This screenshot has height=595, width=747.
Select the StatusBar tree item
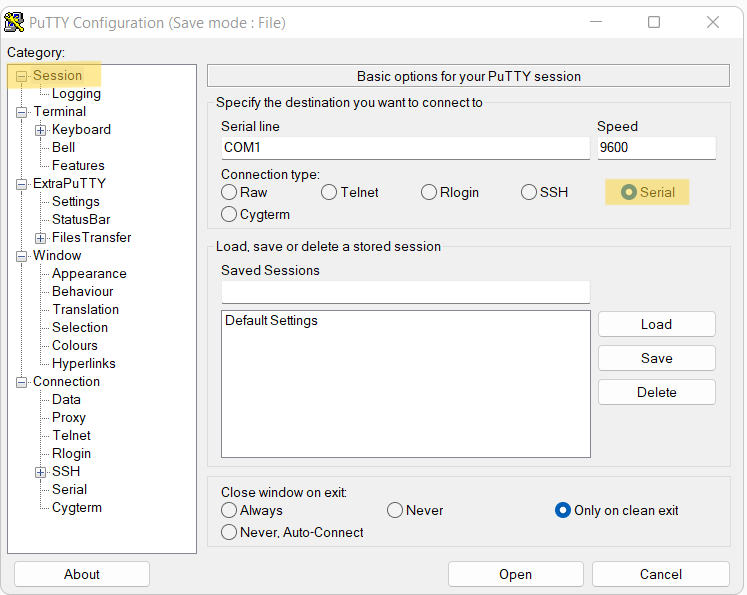81,220
